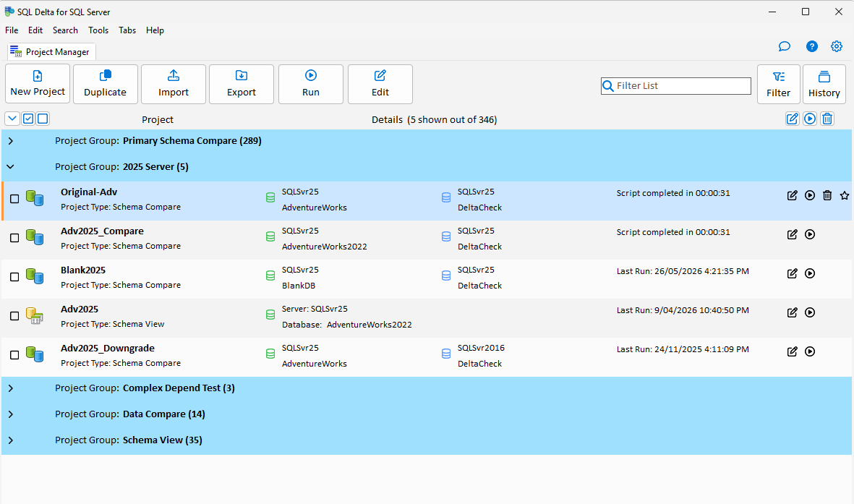854x504 pixels.
Task: Open the Tools menu
Action: pyautogui.click(x=98, y=30)
